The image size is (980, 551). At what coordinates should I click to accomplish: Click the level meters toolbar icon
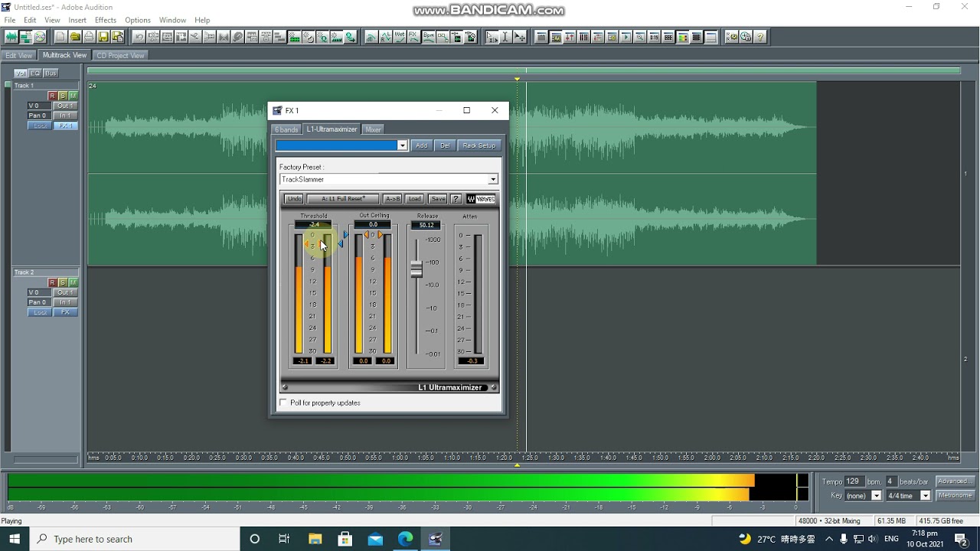click(682, 37)
